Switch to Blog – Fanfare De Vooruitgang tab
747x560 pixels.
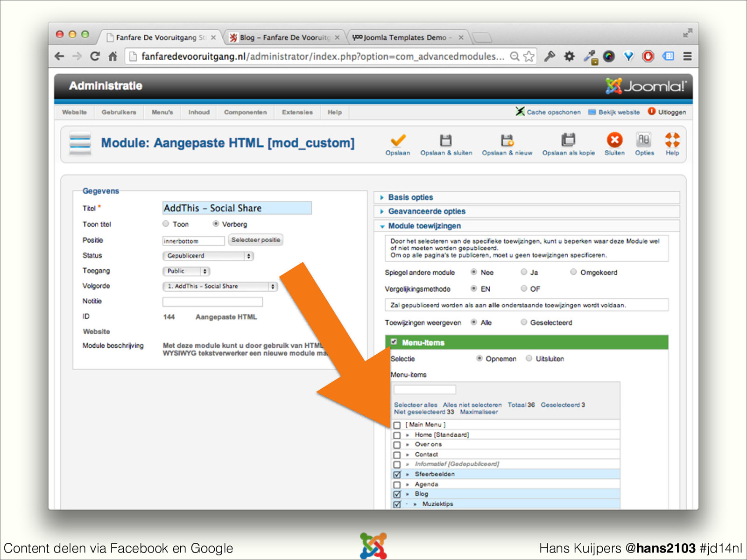(285, 37)
